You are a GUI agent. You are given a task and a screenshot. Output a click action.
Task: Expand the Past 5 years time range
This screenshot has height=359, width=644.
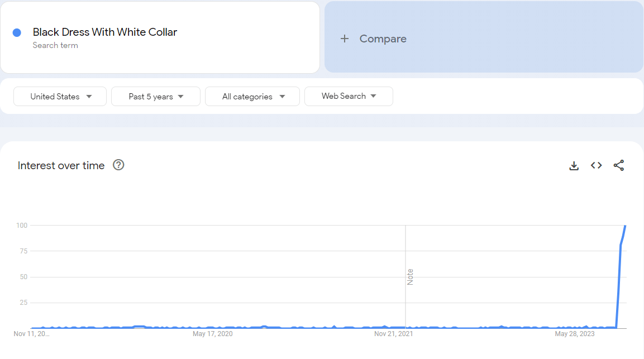pyautogui.click(x=155, y=97)
